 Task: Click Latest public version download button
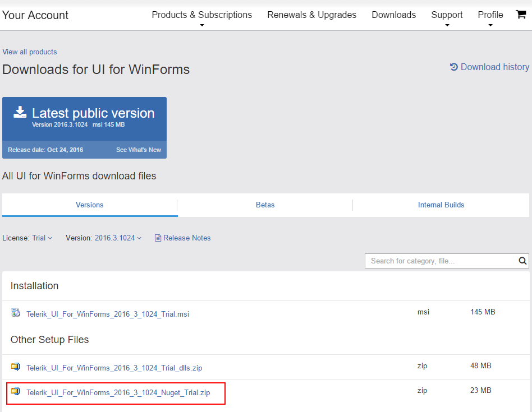tap(84, 119)
